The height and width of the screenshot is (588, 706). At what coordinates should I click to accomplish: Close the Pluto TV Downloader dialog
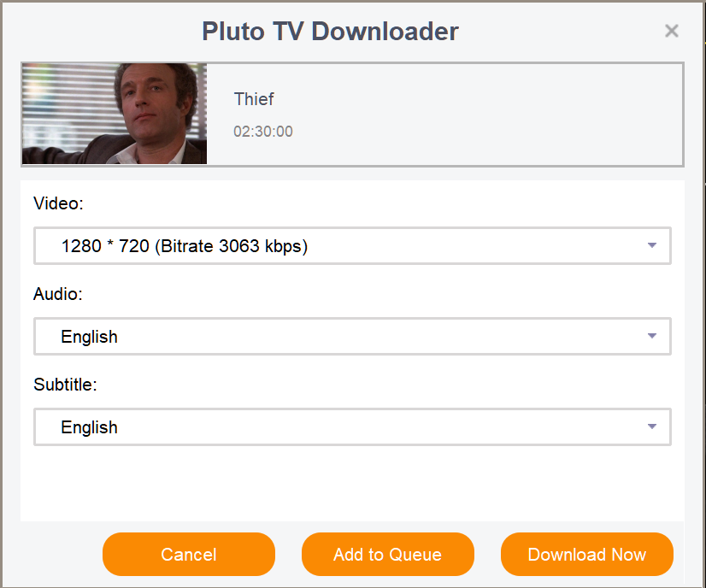tap(672, 32)
